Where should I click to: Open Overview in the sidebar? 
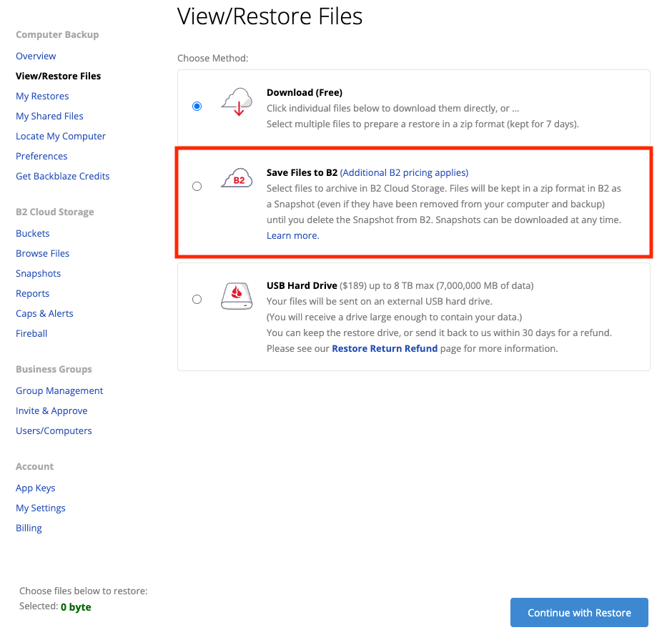pyautogui.click(x=36, y=56)
